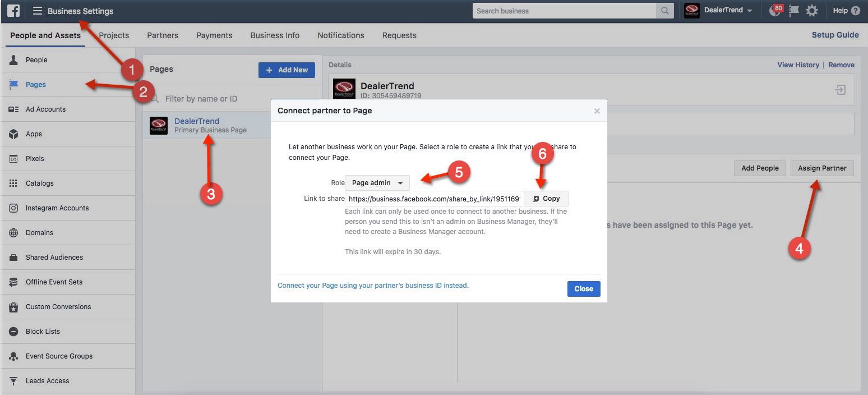868x395 pixels.
Task: Open the Partners tab
Action: [163, 35]
